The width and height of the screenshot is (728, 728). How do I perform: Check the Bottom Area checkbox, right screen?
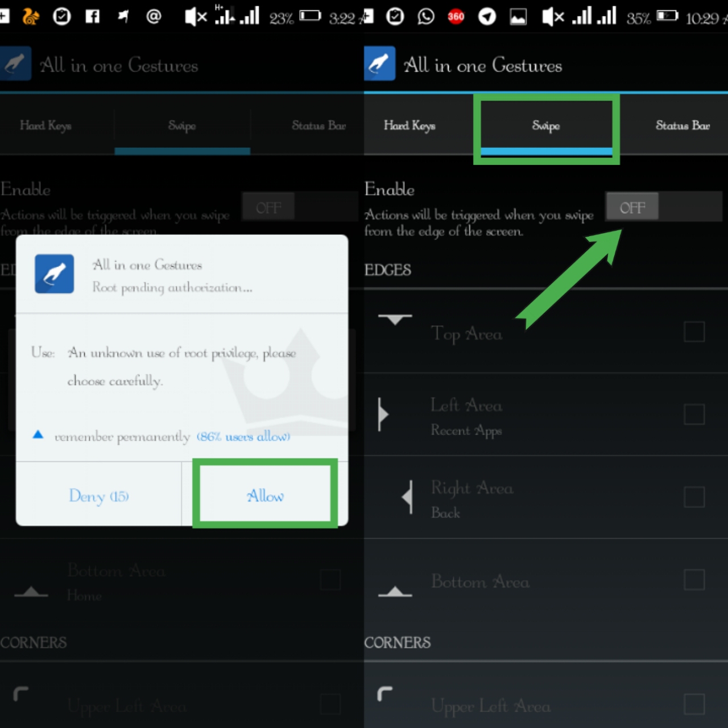(x=694, y=580)
